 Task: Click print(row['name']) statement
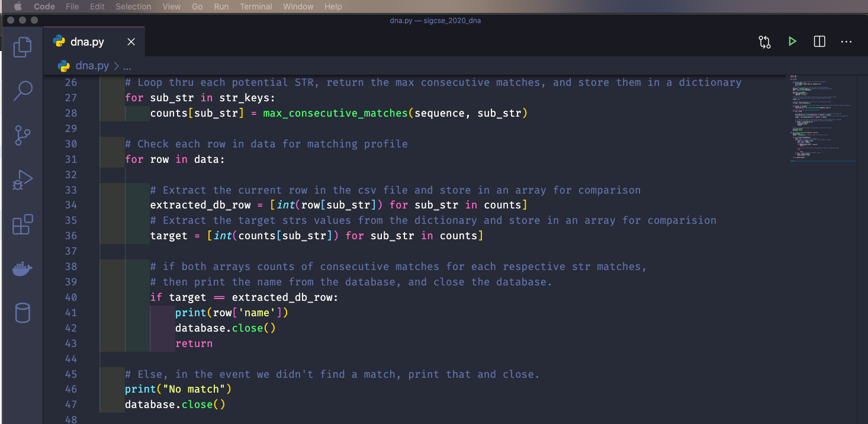click(x=232, y=313)
